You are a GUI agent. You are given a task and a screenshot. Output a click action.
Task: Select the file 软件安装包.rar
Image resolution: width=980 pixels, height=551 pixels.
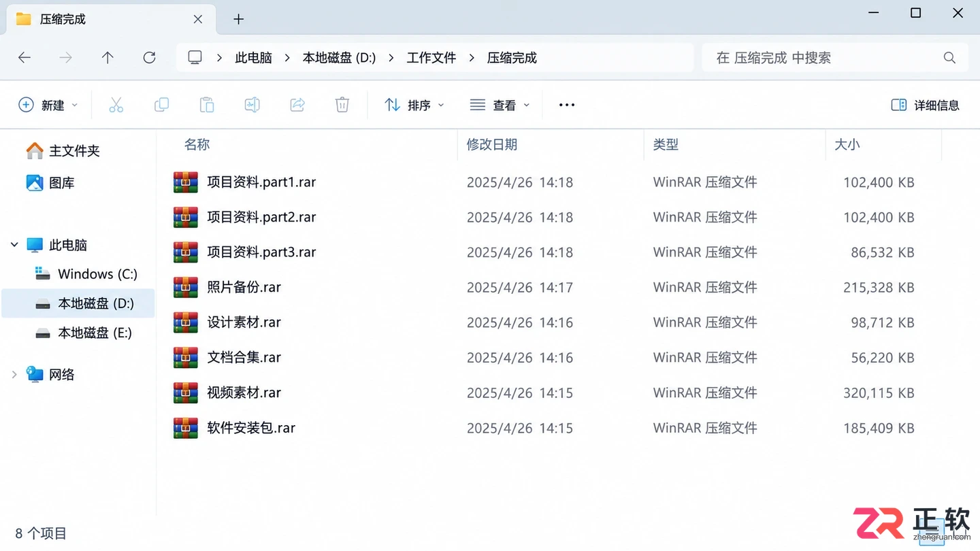click(251, 428)
